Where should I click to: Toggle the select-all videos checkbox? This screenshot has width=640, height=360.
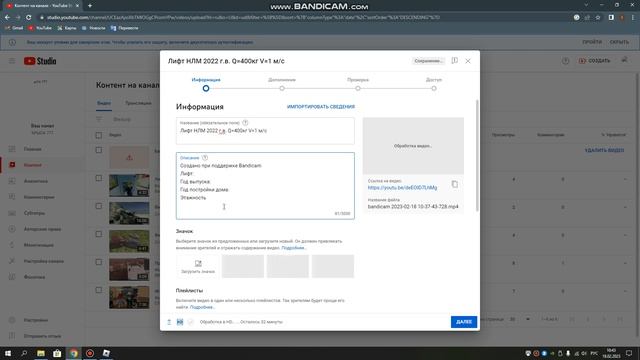click(99, 135)
